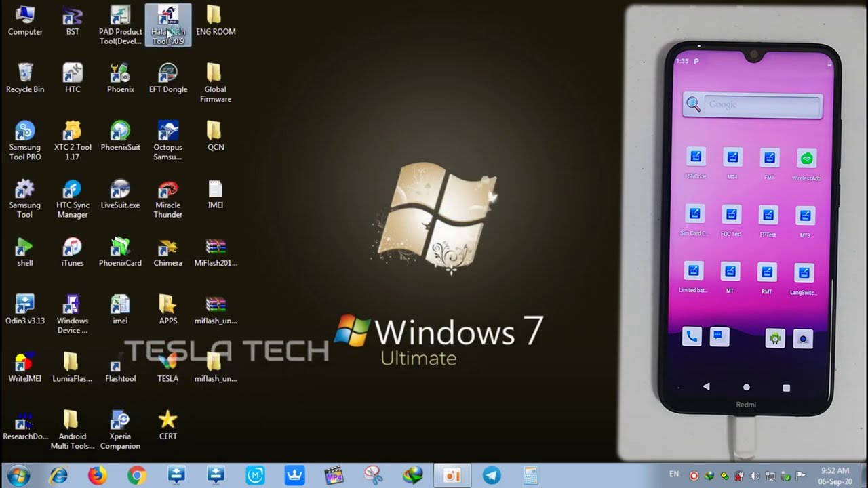Launch the HTC desktop shortcut
The height and width of the screenshot is (488, 868).
[x=73, y=79]
